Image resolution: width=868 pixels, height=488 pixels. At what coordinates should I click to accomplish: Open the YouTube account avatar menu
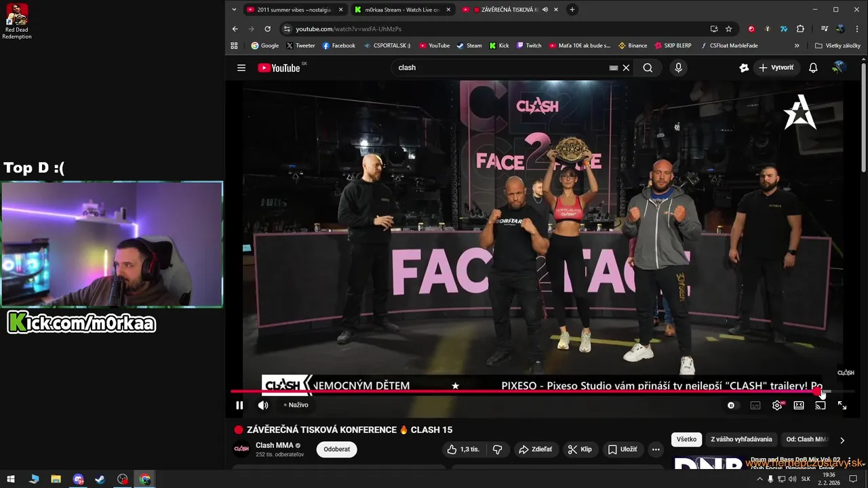[x=839, y=68]
